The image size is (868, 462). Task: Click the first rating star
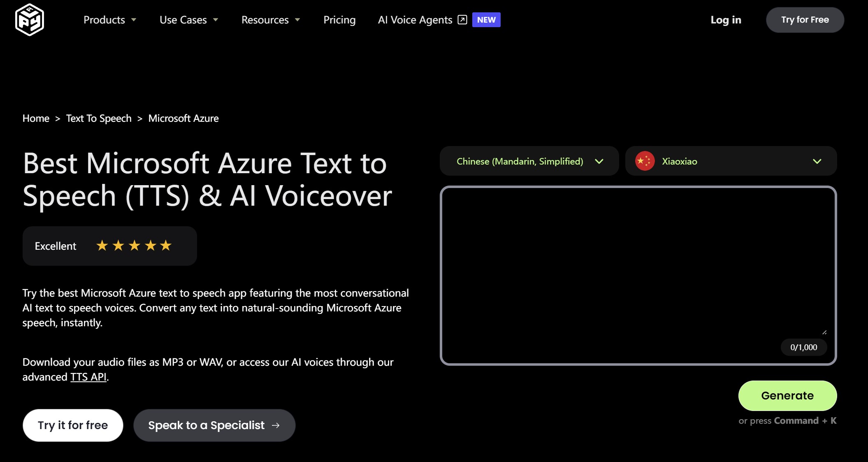pyautogui.click(x=102, y=246)
